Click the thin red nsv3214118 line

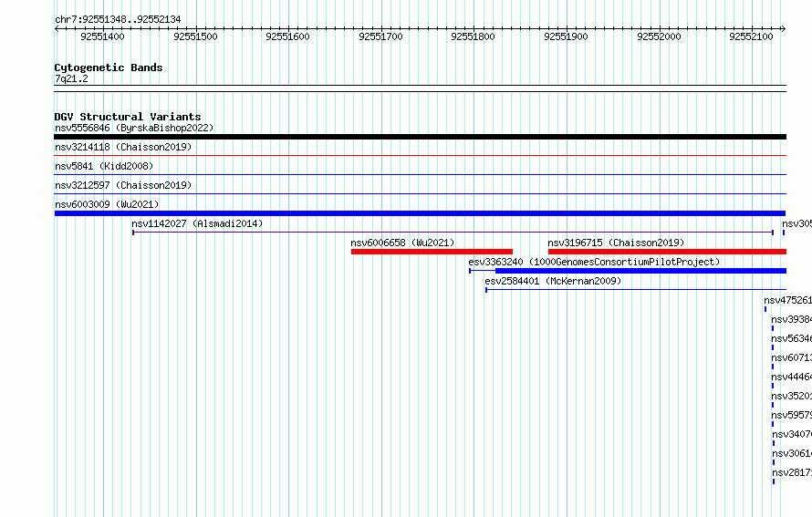420,155
